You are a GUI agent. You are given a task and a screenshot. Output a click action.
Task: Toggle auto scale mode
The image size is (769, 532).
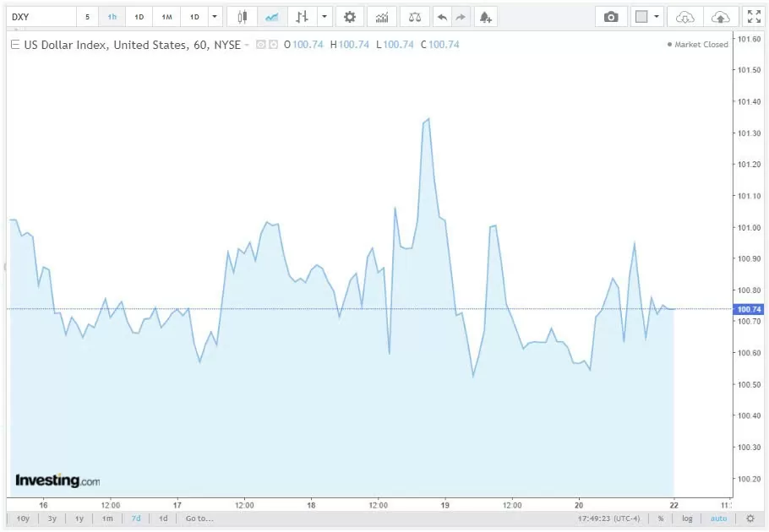coord(717,518)
